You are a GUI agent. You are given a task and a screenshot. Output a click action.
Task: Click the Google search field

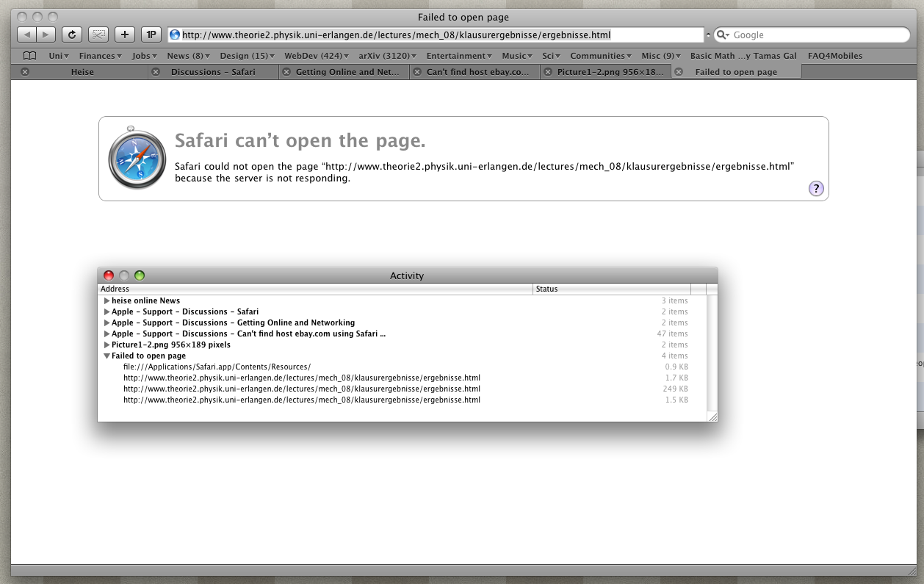pos(812,35)
